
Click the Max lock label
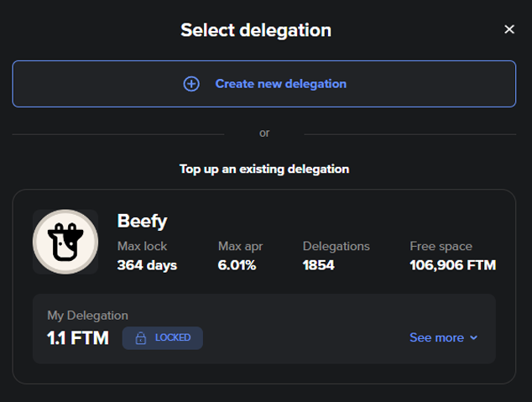[x=143, y=246]
